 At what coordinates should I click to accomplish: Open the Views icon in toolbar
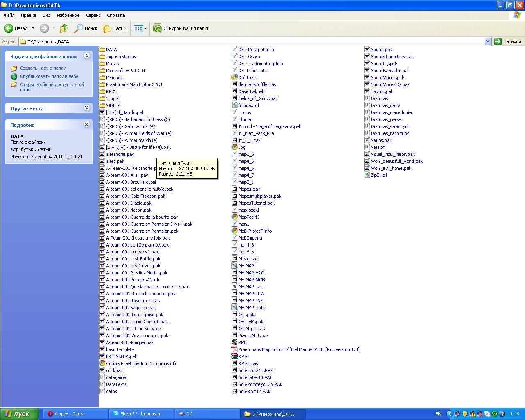click(x=138, y=28)
